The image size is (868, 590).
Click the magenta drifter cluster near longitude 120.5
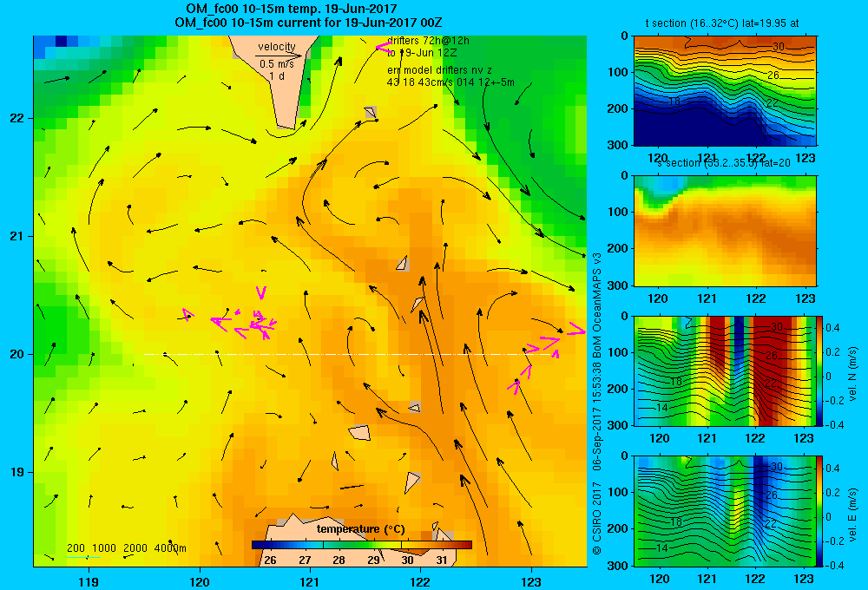pyautogui.click(x=261, y=322)
